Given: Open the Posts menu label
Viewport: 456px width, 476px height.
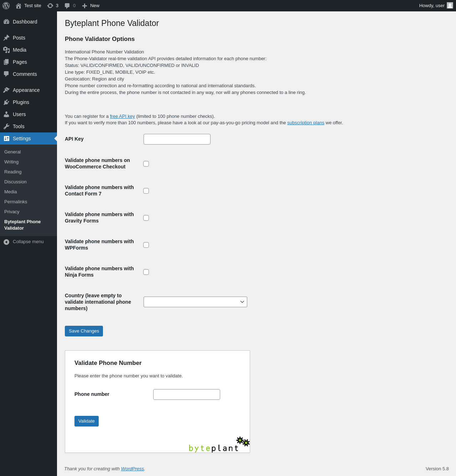Looking at the screenshot, I should pos(19,38).
